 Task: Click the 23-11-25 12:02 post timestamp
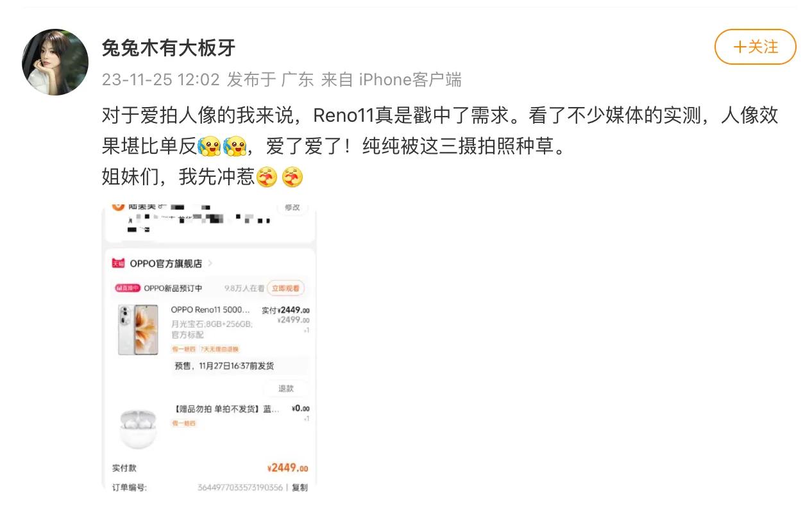(161, 79)
